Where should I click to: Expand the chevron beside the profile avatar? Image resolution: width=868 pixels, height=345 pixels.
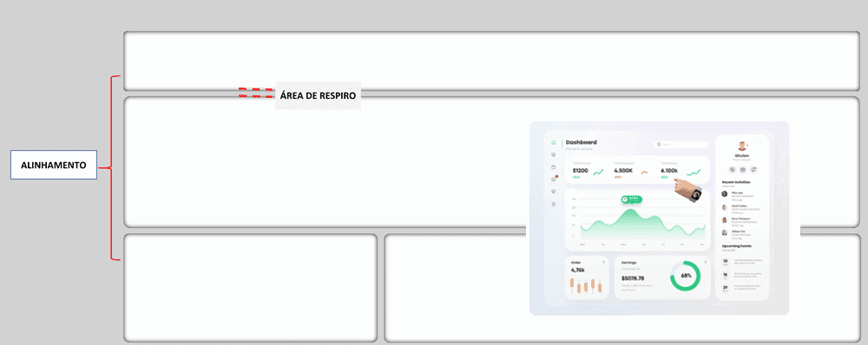760,143
